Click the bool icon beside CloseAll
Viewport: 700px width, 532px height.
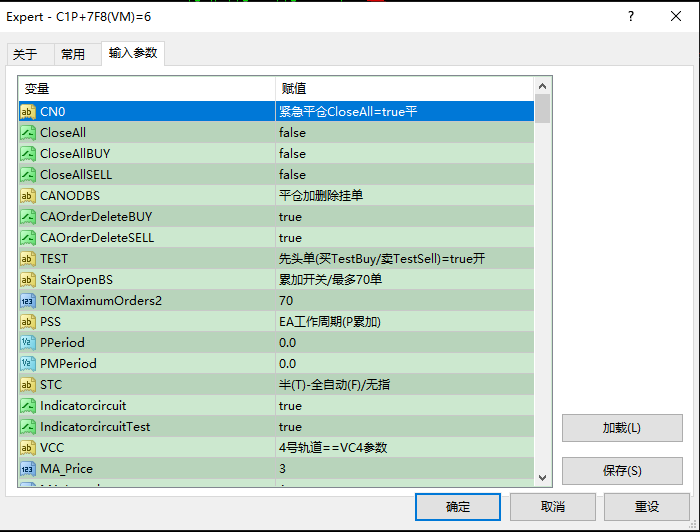coord(28,133)
